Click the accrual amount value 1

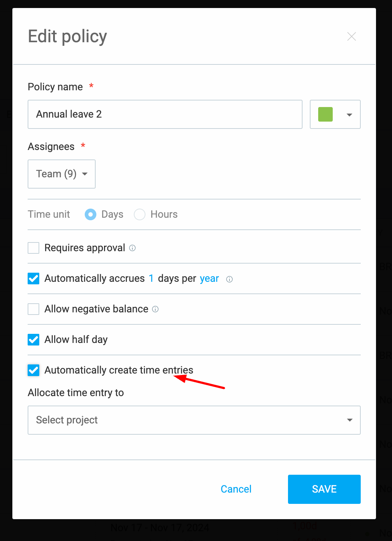tap(151, 279)
